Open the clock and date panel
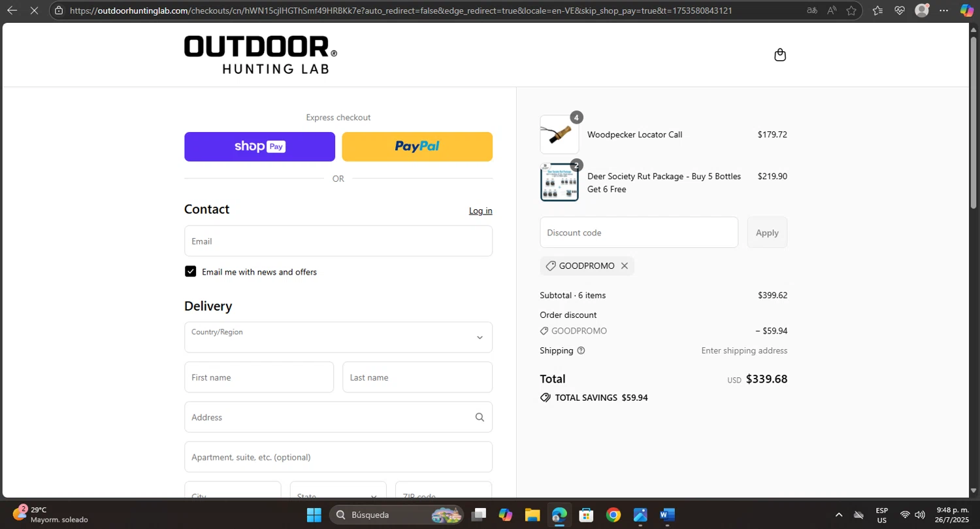The image size is (980, 529). click(x=953, y=515)
